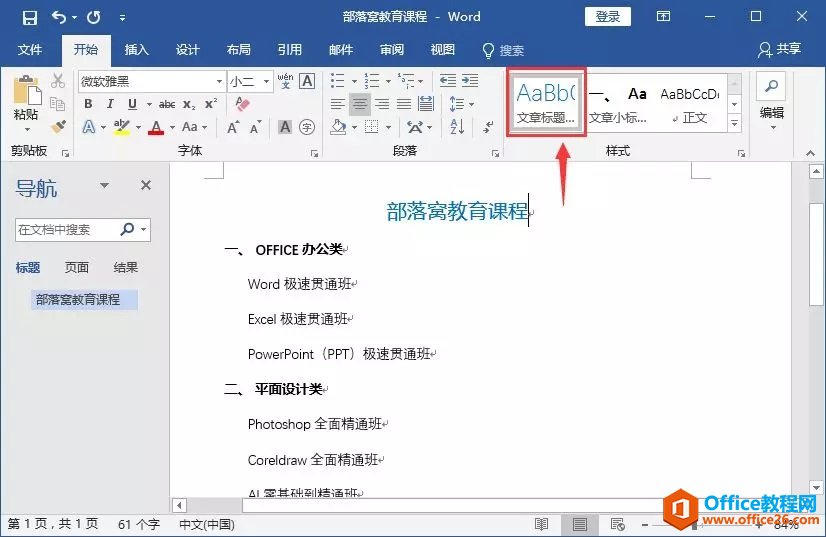This screenshot has height=537, width=826.
Task: Open the change case Aa dropdown
Action: 194,127
